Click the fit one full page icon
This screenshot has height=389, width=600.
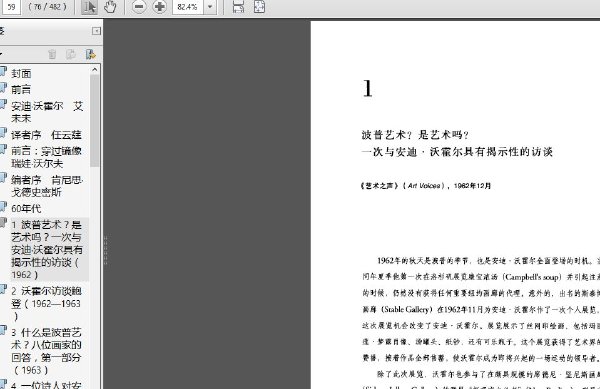[259, 7]
